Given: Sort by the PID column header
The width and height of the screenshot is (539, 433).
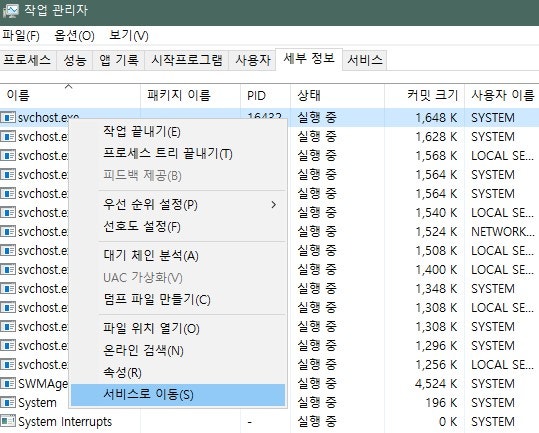Looking at the screenshot, I should click(265, 95).
